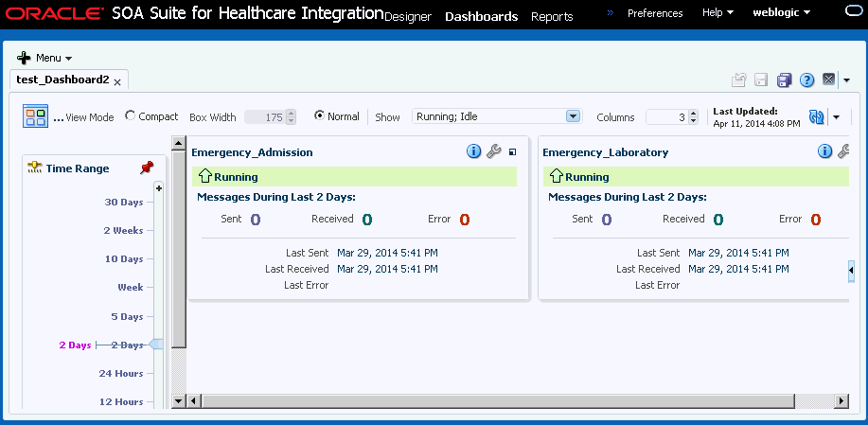Click the single-disk Save icon
The width and height of the screenshot is (868, 425).
[761, 80]
